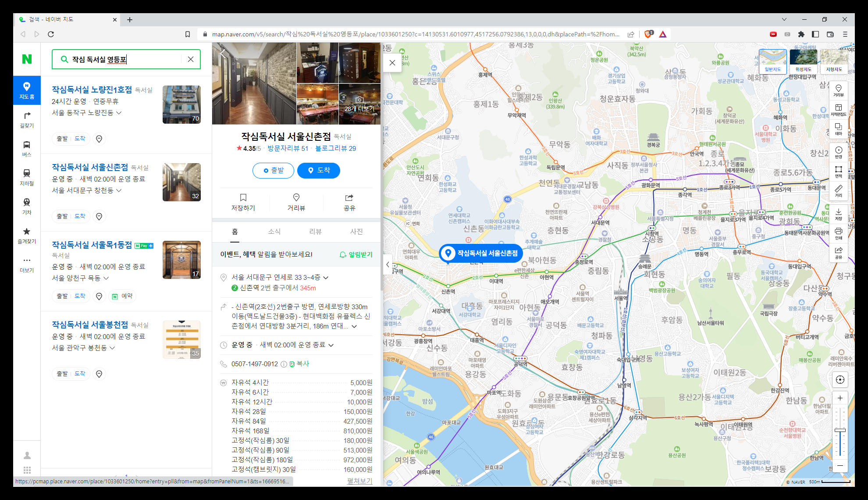The image size is (868, 500).
Task: Open the 더보기 more menu in the sidebar
Action: (27, 264)
